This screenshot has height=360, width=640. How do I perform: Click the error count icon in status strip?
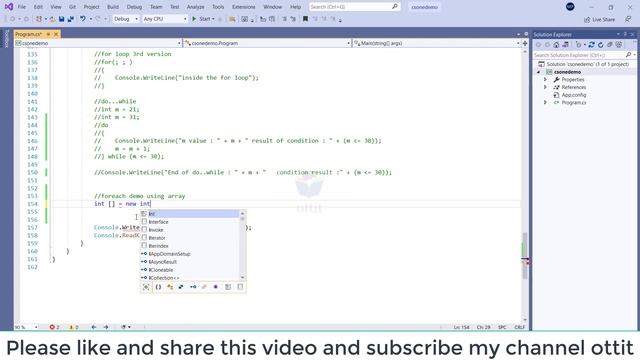point(52,327)
